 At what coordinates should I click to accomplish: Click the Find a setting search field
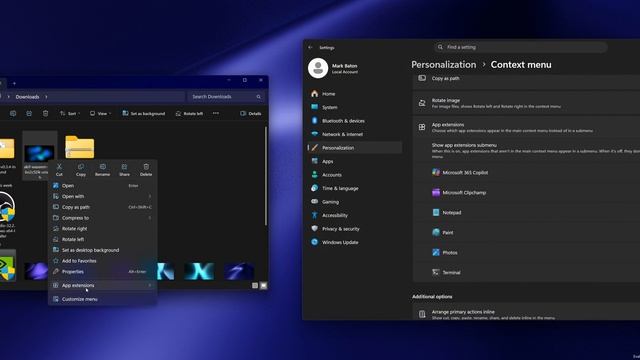point(521,47)
